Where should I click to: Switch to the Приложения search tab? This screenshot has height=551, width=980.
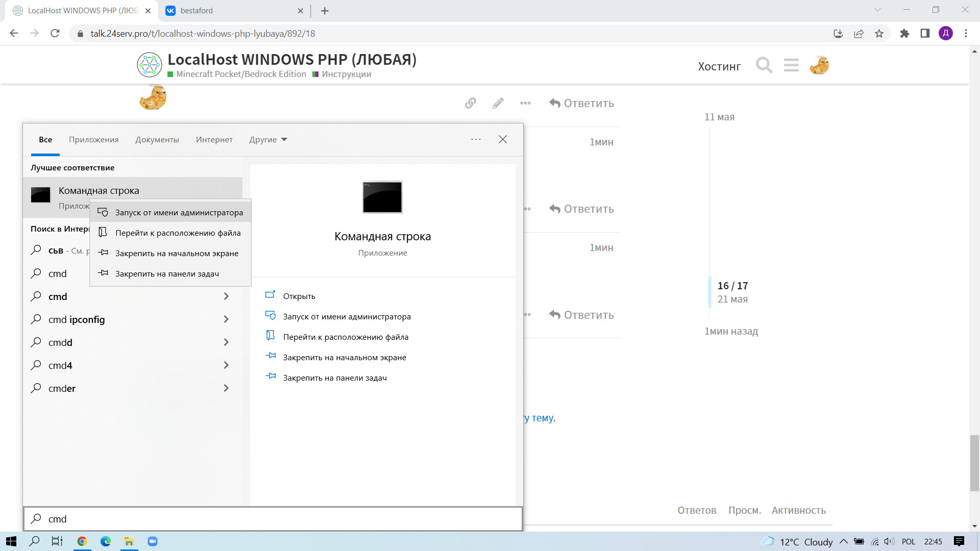pos(93,140)
